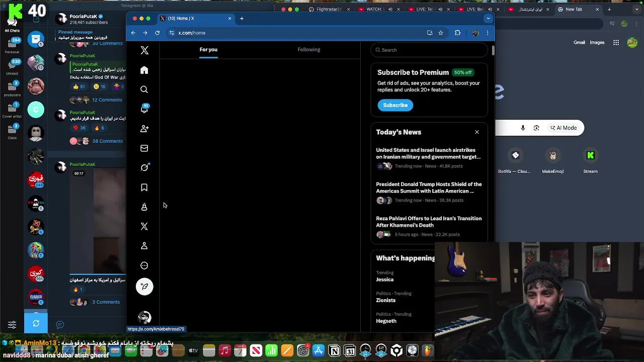The width and height of the screenshot is (644, 362).
Task: Open the Creator Studio icon in X sidebar
Action: click(144, 207)
